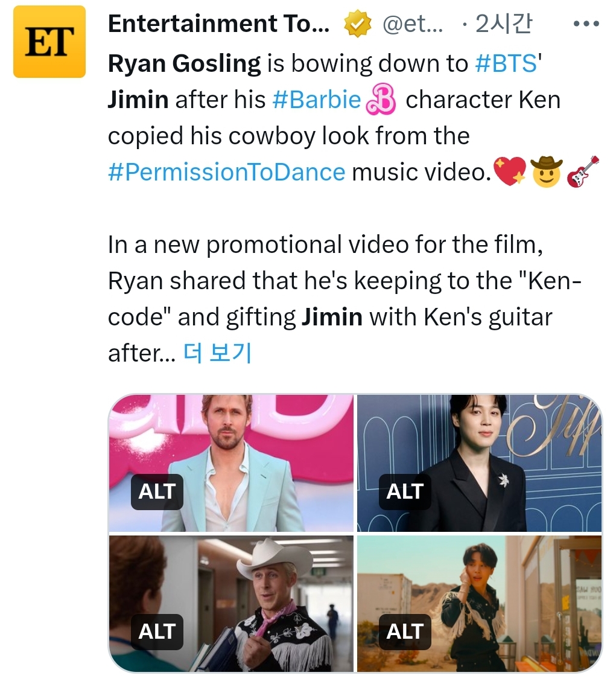View ALT badge on Jimin music video image
Viewport: 616px width, 684px height.
tap(405, 631)
